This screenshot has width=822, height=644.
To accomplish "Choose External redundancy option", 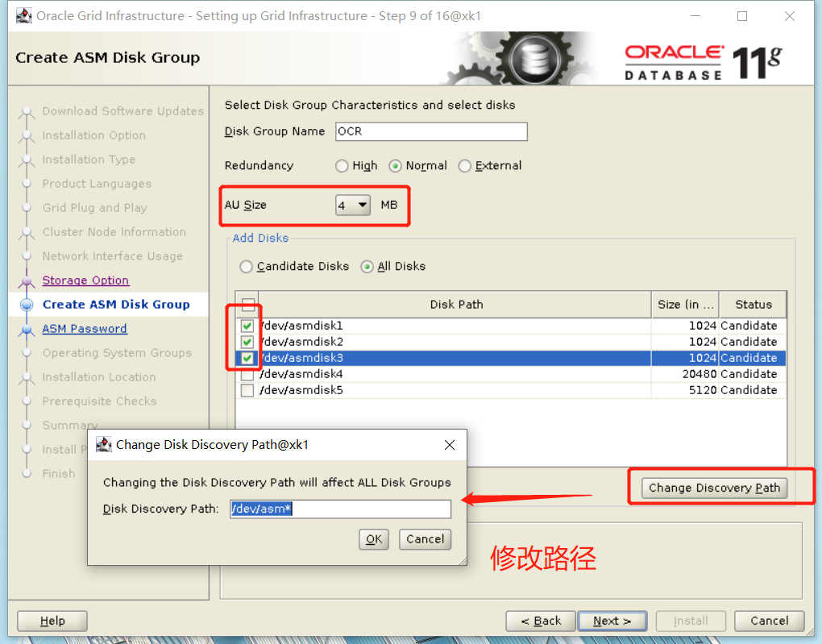I will pos(464,166).
